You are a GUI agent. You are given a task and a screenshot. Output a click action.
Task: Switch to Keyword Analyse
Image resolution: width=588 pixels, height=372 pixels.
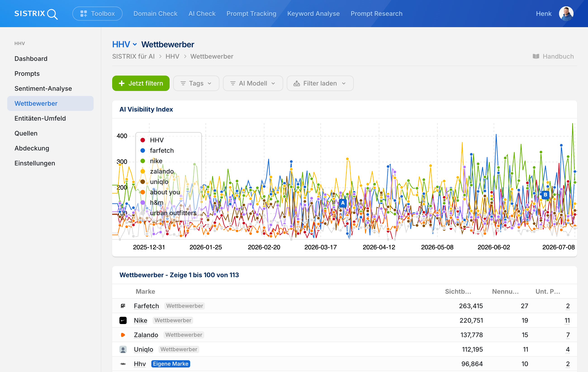(313, 14)
